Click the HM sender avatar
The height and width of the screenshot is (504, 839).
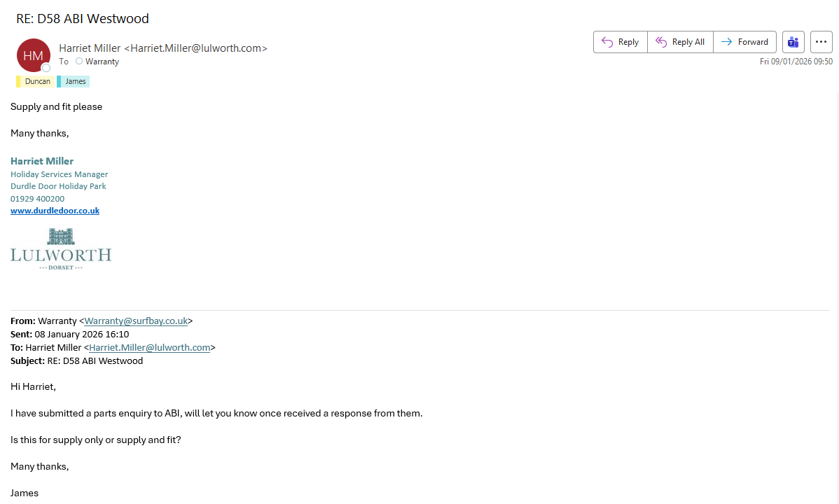(x=34, y=55)
